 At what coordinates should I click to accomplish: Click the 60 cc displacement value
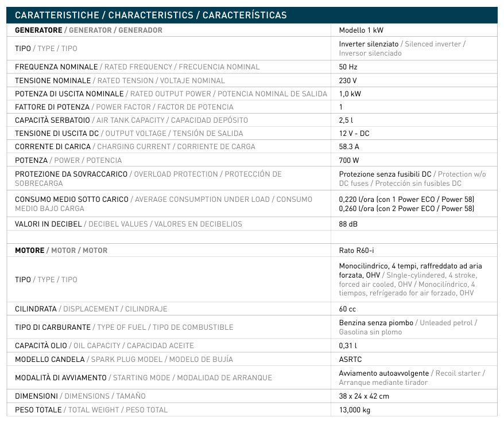click(x=347, y=309)
